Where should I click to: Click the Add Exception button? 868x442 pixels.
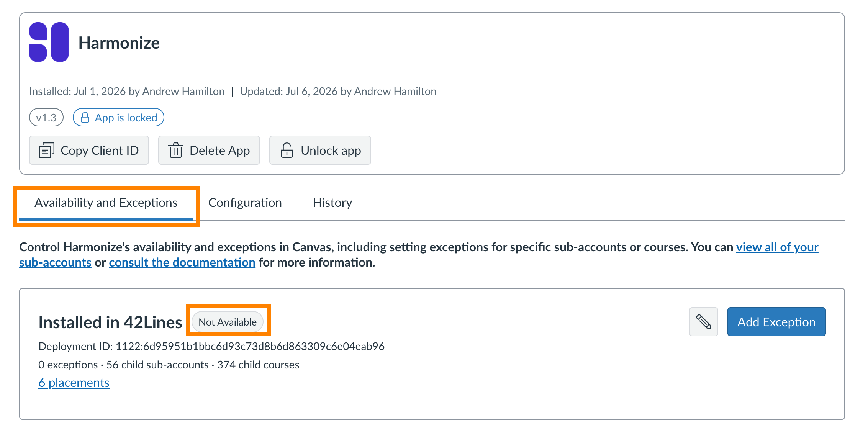776,322
